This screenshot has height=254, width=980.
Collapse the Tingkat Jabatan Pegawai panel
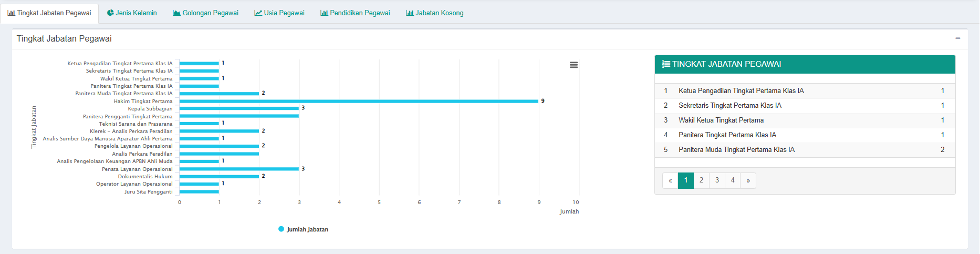click(957, 38)
